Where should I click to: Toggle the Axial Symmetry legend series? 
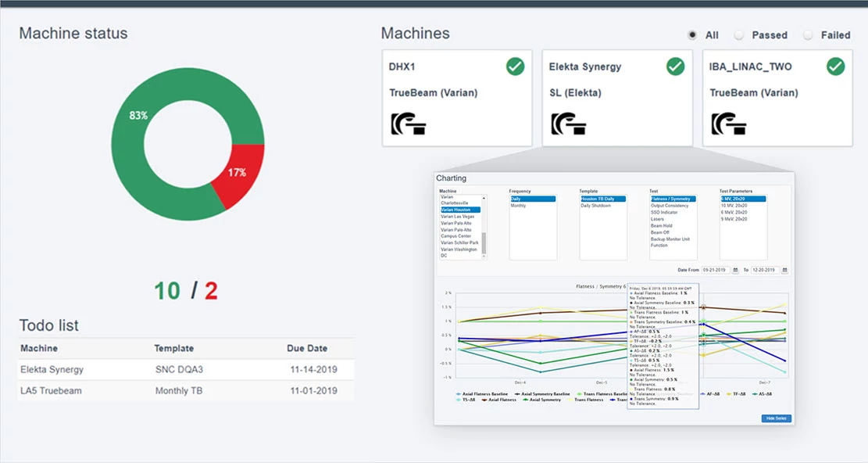[x=542, y=400]
